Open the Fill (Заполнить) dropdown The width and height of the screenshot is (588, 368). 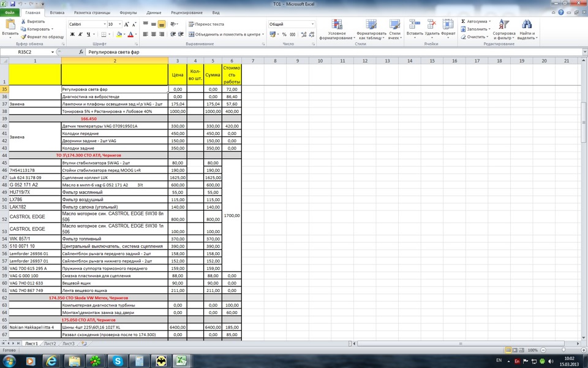pyautogui.click(x=475, y=29)
